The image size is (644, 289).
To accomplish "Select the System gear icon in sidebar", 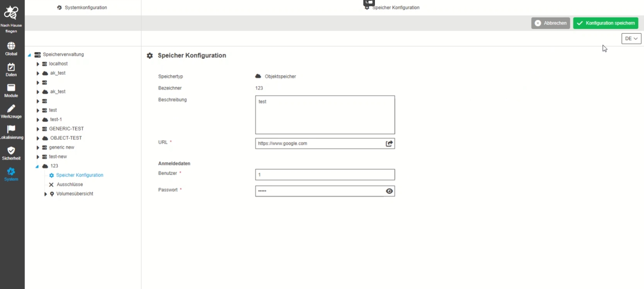I will click(11, 171).
